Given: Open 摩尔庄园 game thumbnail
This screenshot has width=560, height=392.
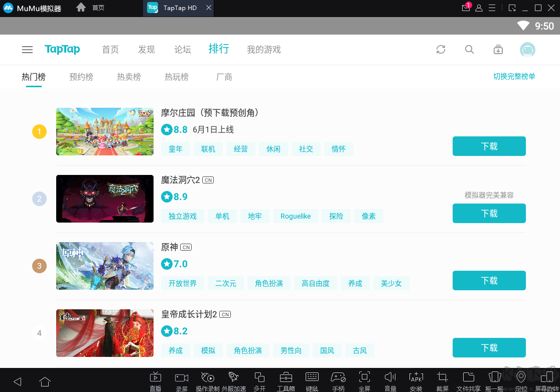Looking at the screenshot, I should click(x=105, y=132).
